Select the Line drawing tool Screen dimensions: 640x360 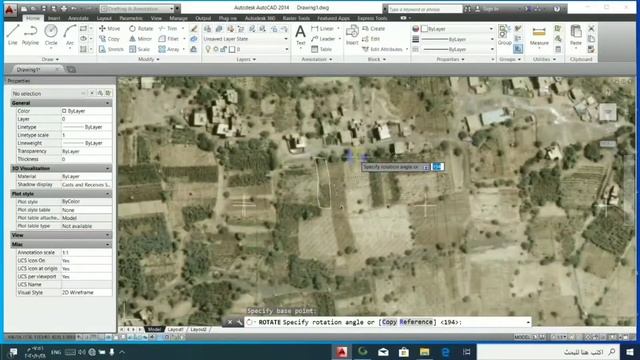click(x=13, y=35)
